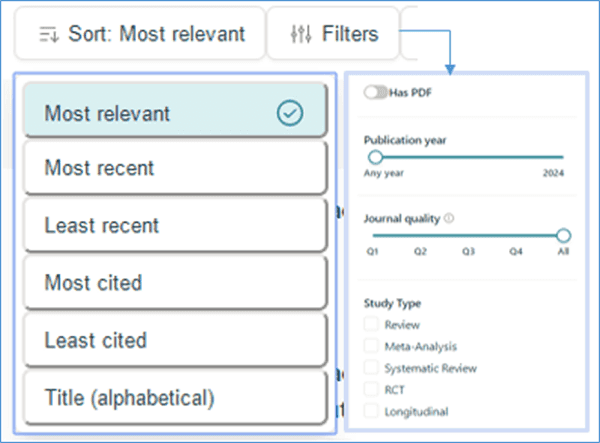Check the Review study type box
600x443 pixels.
click(x=371, y=324)
